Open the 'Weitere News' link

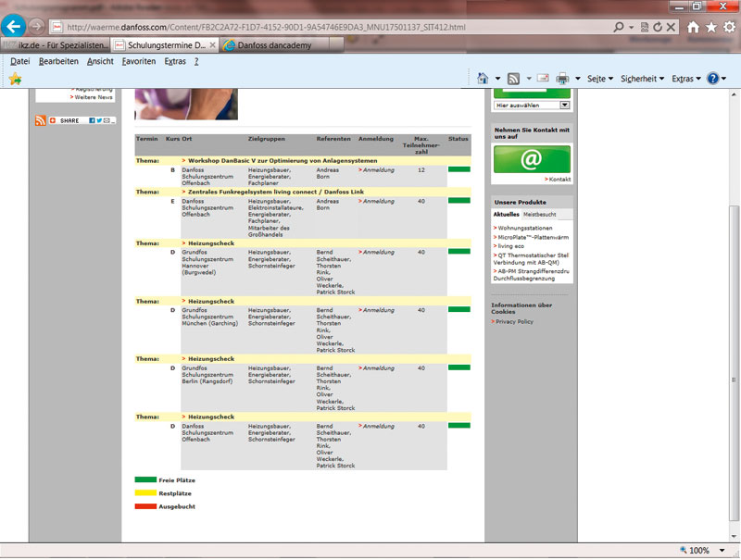(x=92, y=97)
